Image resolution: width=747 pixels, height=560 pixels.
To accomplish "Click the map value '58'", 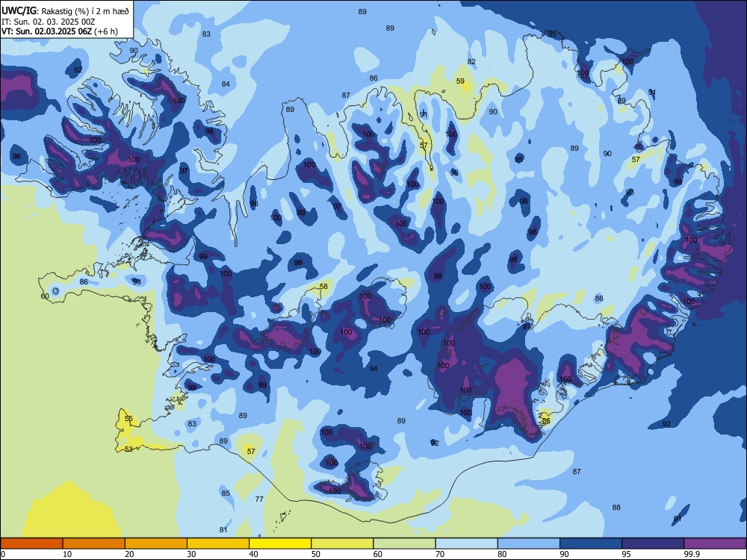I will point(323,287).
